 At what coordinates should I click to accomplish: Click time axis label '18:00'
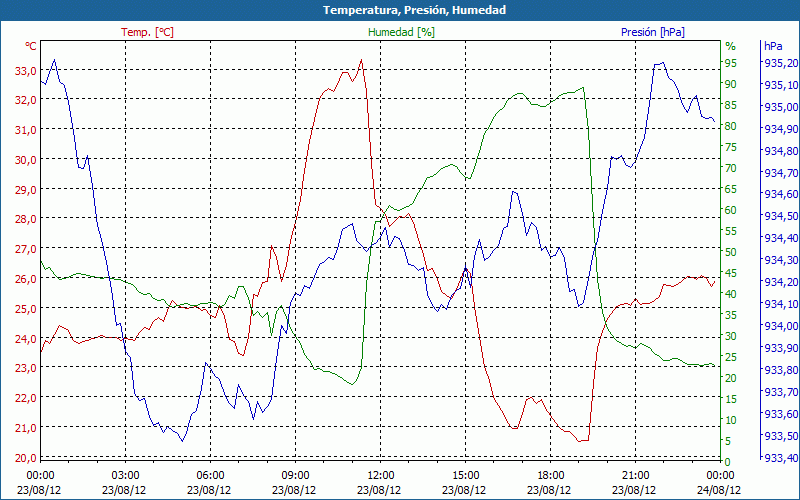550,476
